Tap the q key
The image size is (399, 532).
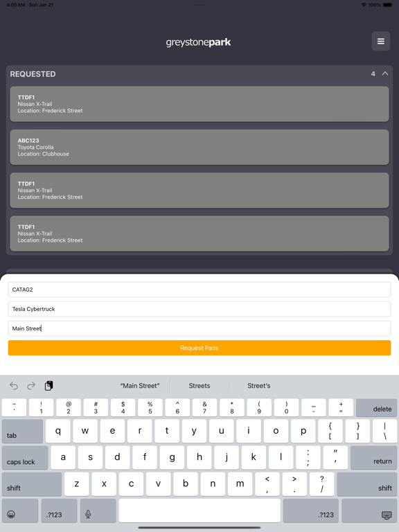click(x=58, y=432)
